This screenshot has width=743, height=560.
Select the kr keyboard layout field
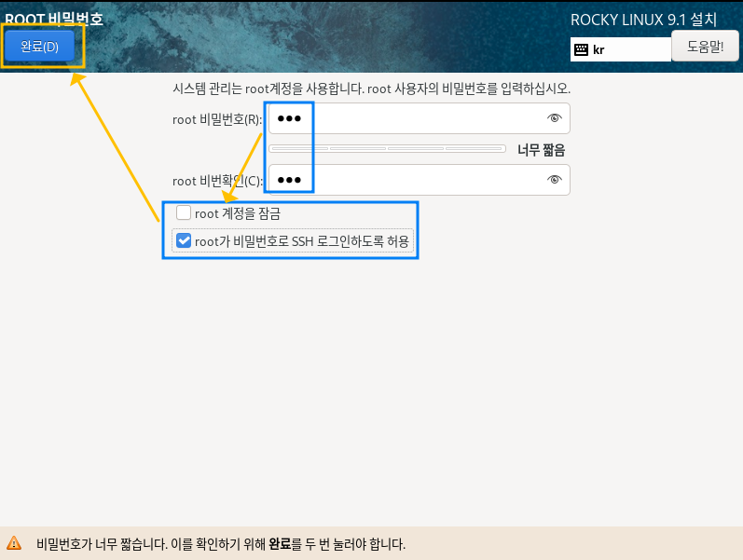click(x=620, y=49)
